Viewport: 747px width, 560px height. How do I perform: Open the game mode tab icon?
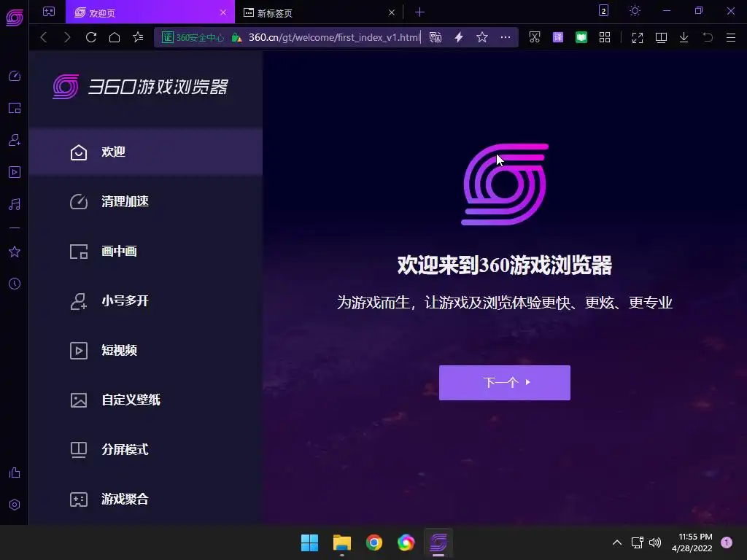pos(49,12)
